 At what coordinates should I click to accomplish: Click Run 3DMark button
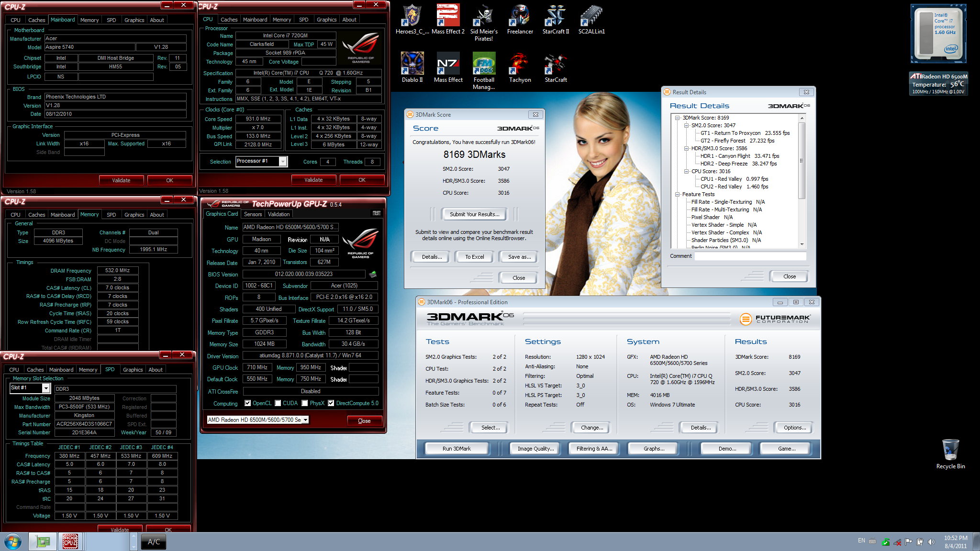pos(457,449)
